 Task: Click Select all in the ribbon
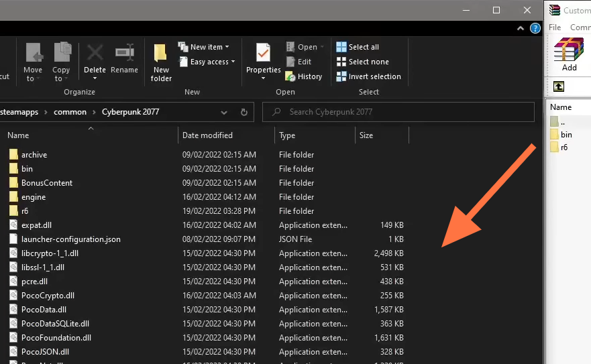(358, 47)
